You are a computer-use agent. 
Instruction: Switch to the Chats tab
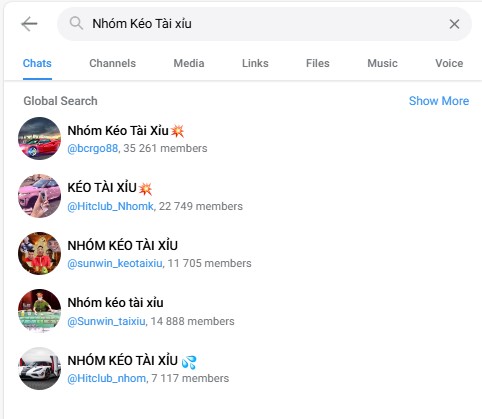click(37, 63)
